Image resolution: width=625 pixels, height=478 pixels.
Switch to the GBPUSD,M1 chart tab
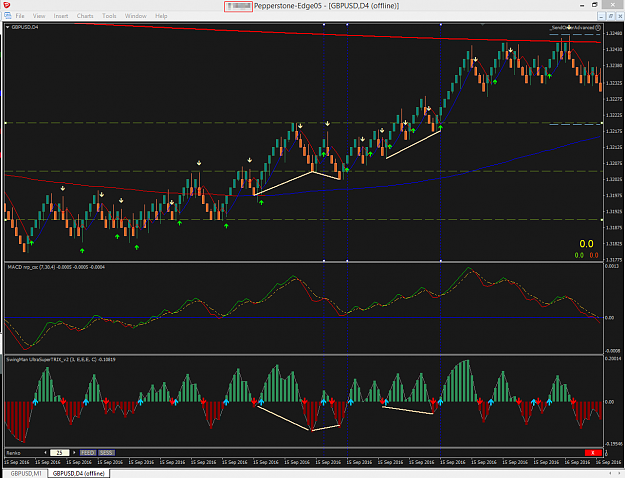click(26, 473)
